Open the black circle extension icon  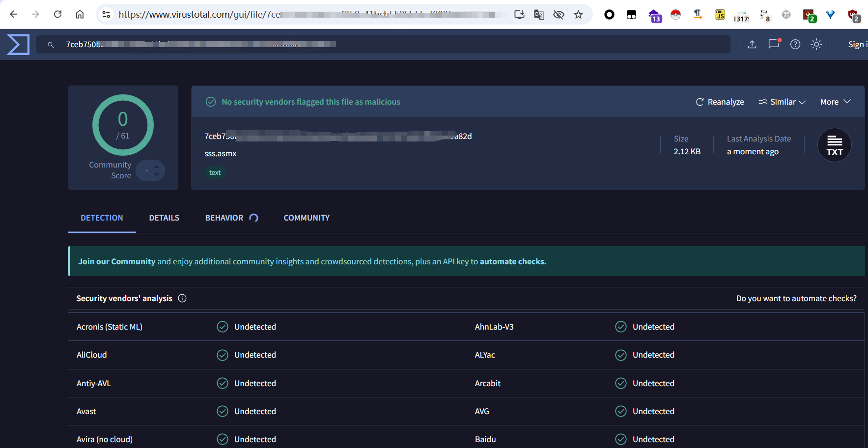(x=609, y=15)
